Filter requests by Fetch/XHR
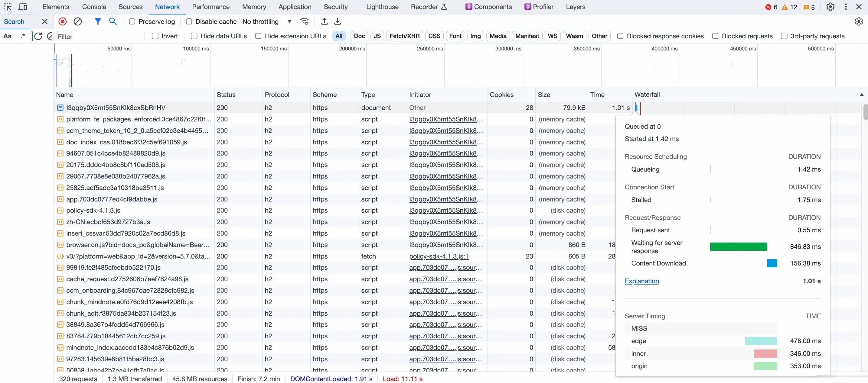The height and width of the screenshot is (383, 868). click(x=404, y=36)
